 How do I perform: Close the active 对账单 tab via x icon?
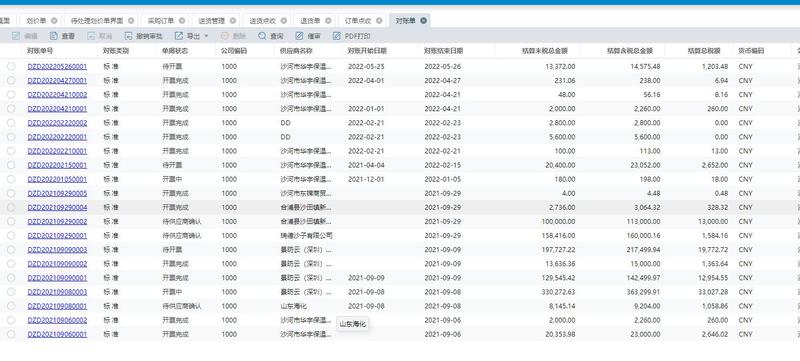point(423,21)
